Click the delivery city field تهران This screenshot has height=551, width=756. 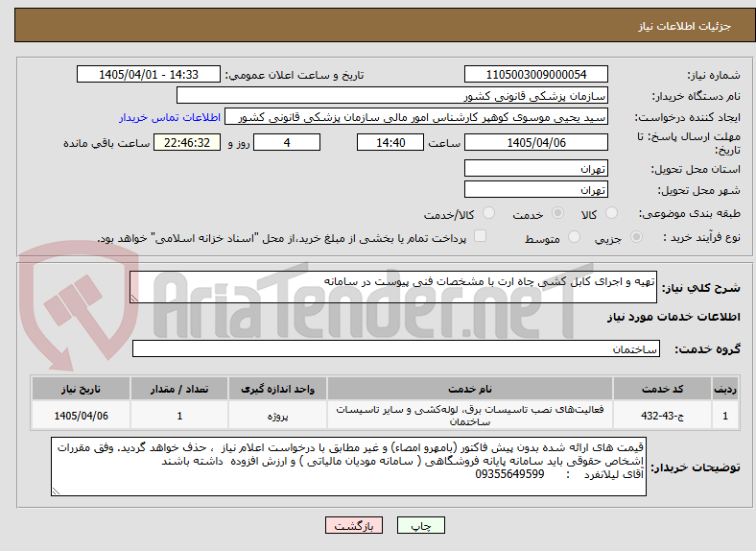click(535, 189)
